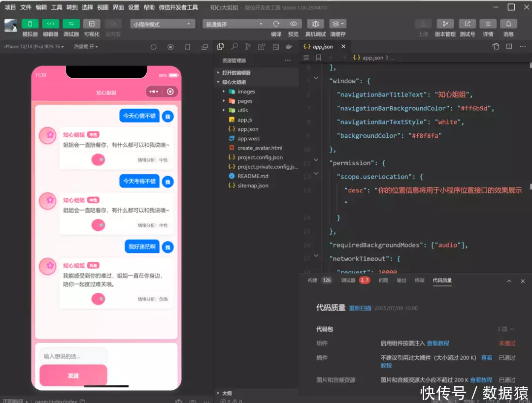This screenshot has width=532, height=403.
Task: Click the simulator stop icon
Action: 170,47
